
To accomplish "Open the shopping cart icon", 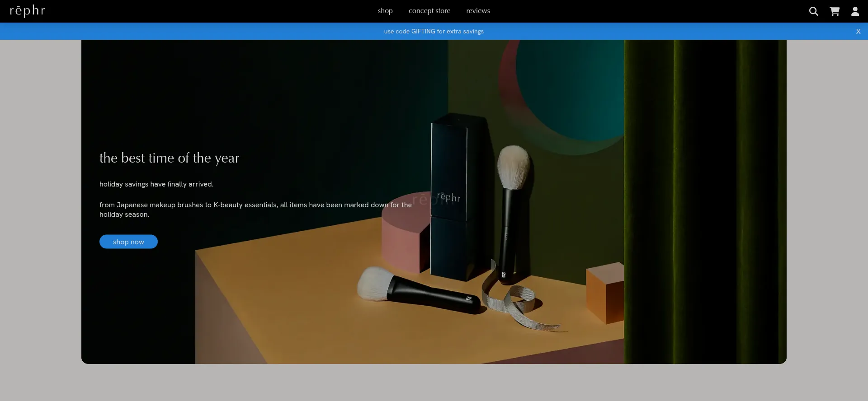I will tap(835, 11).
